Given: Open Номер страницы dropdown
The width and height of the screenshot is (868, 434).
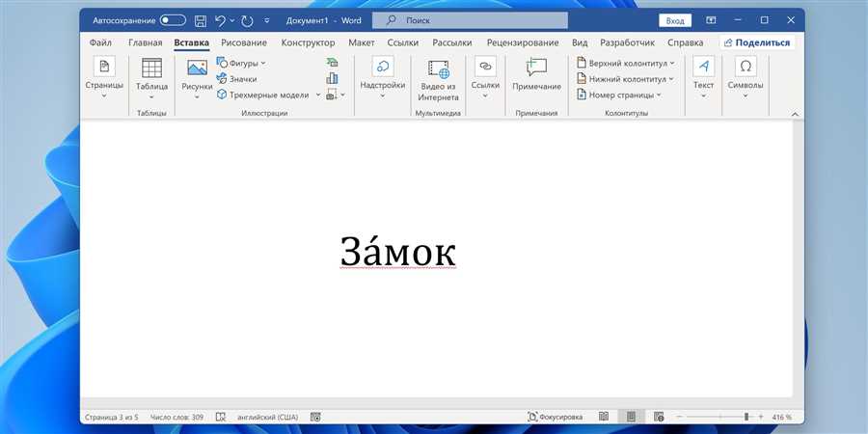Looking at the screenshot, I should click(619, 95).
